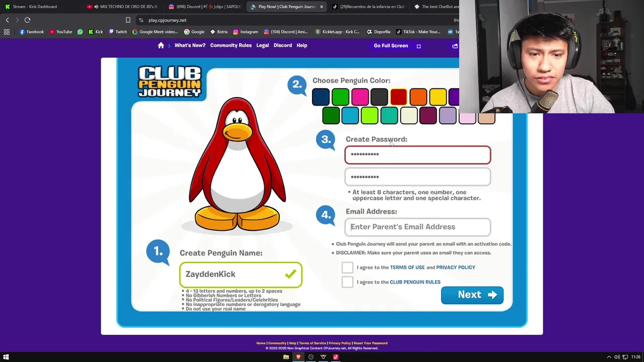Open the PRIVACY POLICY link

(x=456, y=267)
